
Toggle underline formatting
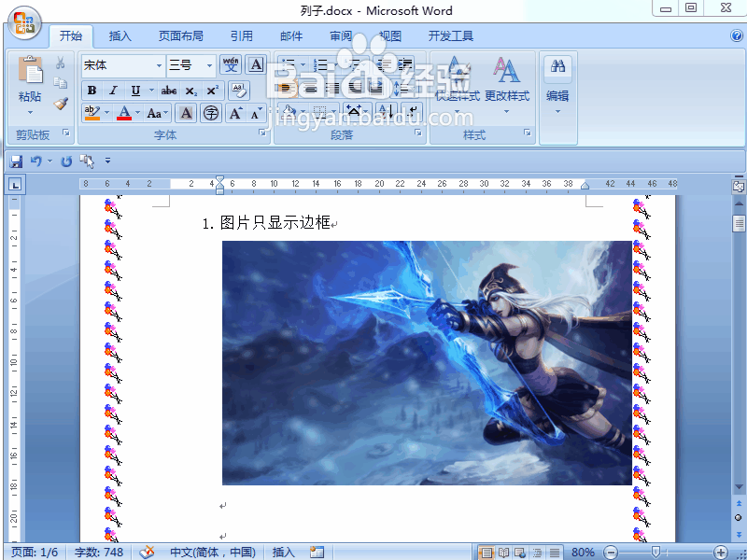pyautogui.click(x=135, y=91)
